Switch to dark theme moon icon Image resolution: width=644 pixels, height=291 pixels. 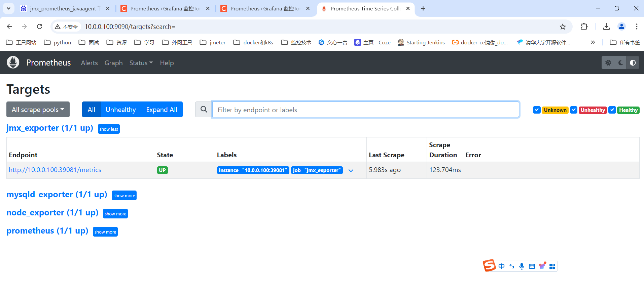(x=620, y=63)
